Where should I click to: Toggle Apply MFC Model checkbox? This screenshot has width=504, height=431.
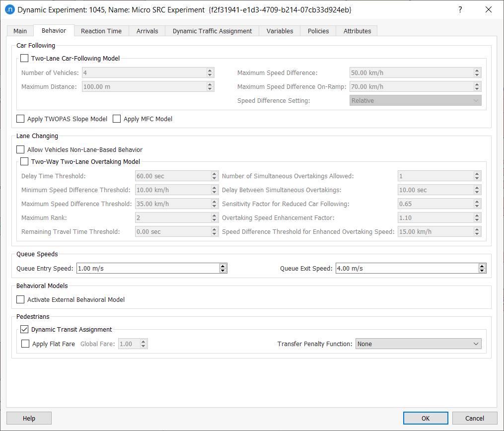(x=117, y=119)
